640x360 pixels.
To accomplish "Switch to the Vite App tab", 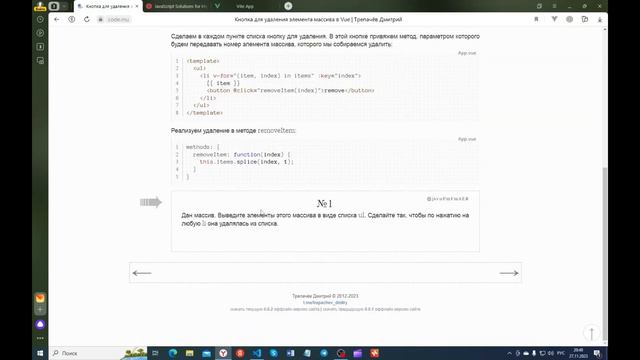I will pyautogui.click(x=245, y=6).
